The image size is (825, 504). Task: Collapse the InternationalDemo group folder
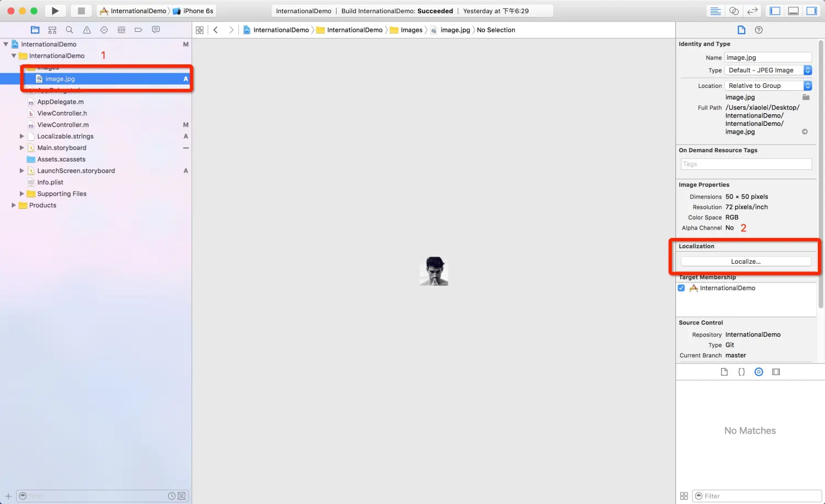coord(14,56)
